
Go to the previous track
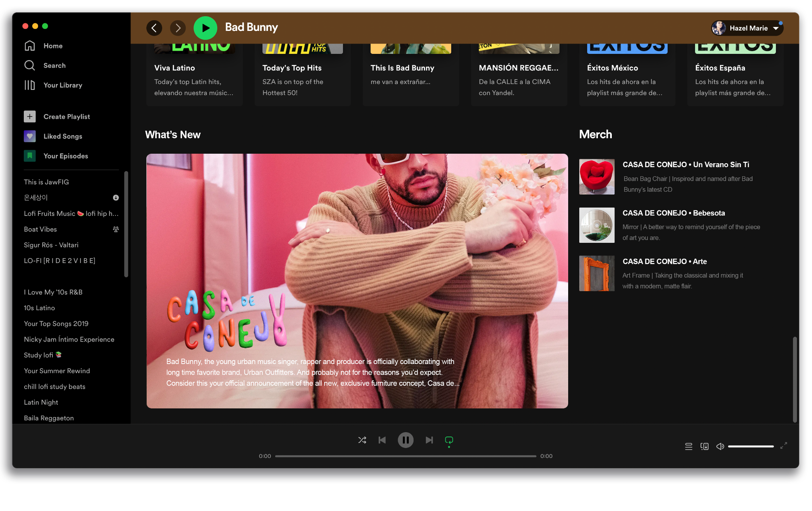click(382, 440)
